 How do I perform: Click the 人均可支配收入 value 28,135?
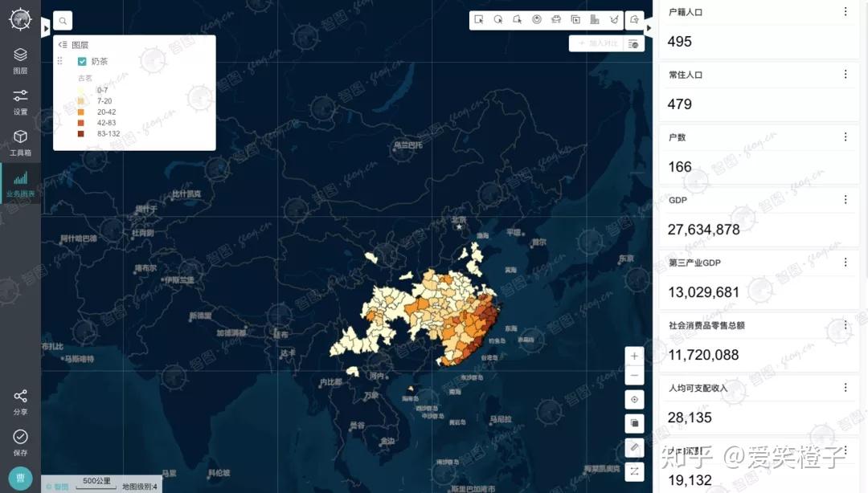690,418
